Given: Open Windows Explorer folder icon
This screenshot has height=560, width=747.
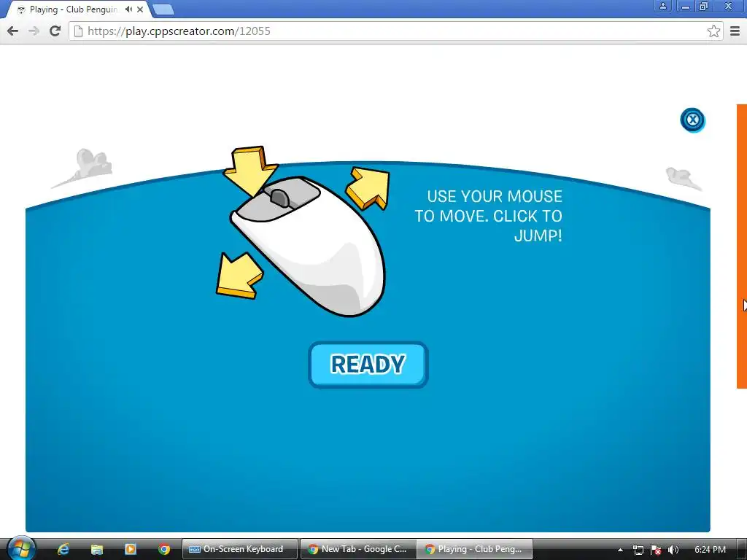Looking at the screenshot, I should (x=97, y=549).
